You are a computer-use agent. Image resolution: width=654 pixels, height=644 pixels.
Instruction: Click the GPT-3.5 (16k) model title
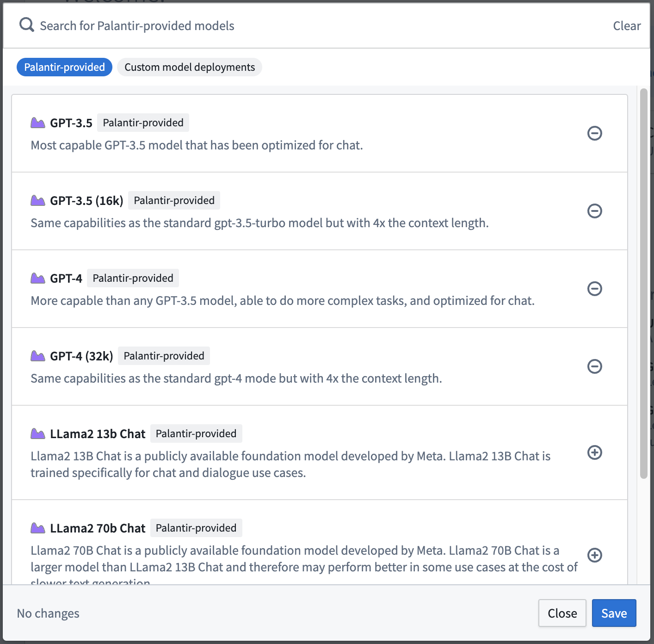click(86, 201)
